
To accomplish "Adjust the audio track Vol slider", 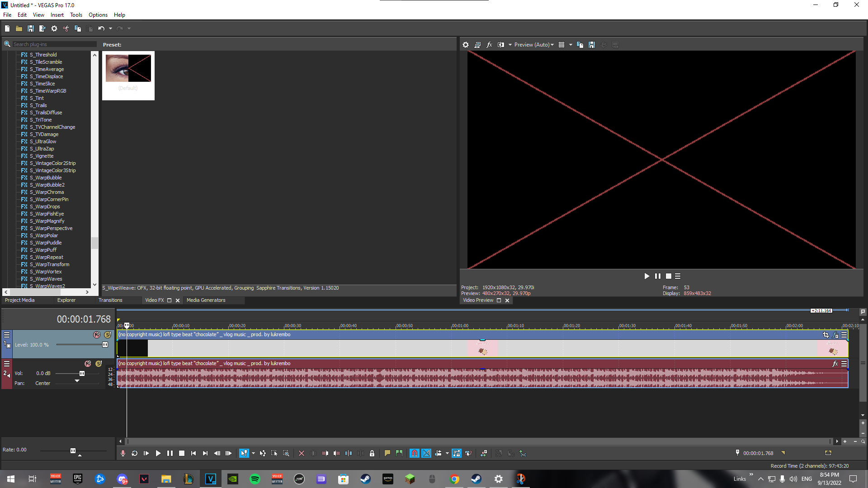I will click(82, 373).
